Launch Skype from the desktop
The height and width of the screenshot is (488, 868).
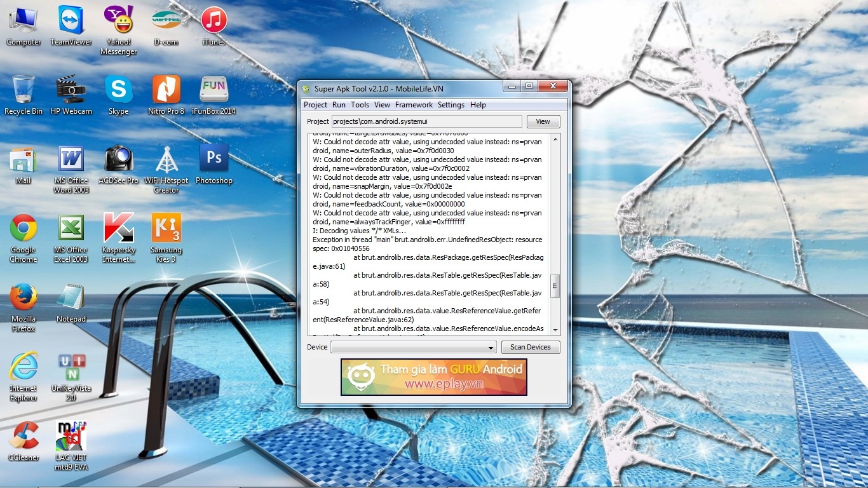119,95
